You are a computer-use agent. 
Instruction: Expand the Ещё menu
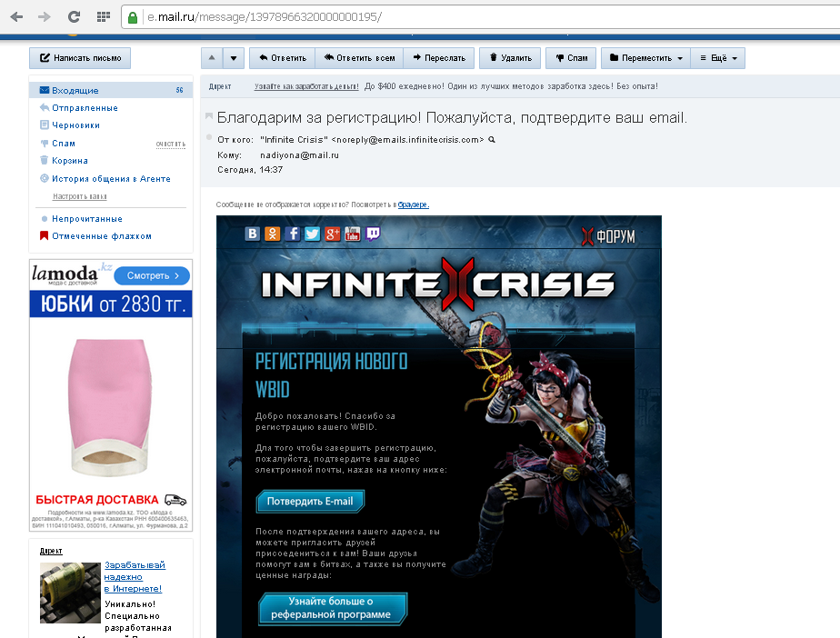pos(718,58)
